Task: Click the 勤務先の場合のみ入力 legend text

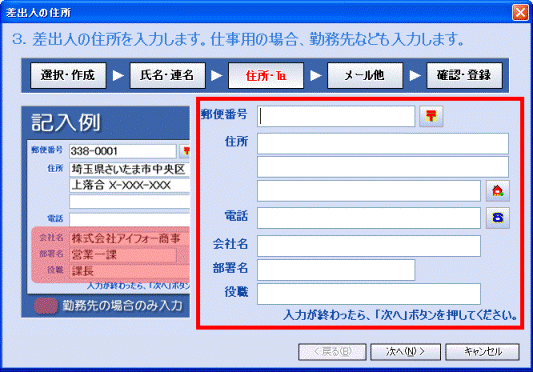Action: (122, 306)
